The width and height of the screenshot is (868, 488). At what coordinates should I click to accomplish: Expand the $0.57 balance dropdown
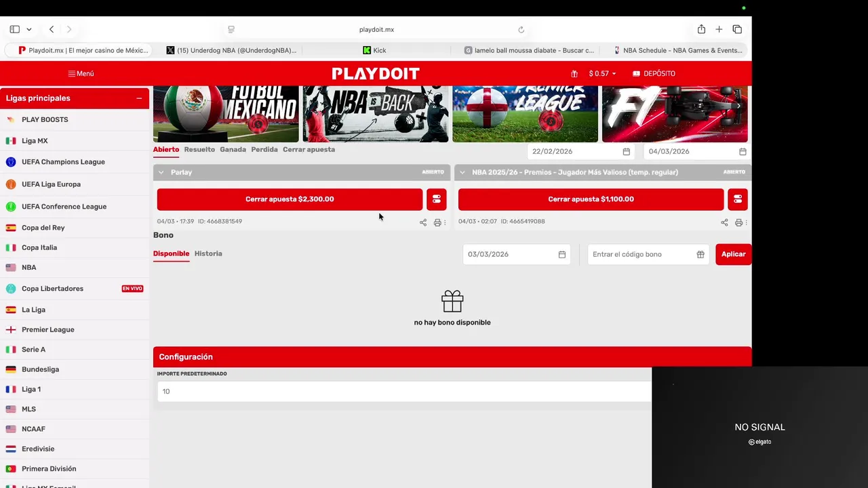click(x=602, y=73)
